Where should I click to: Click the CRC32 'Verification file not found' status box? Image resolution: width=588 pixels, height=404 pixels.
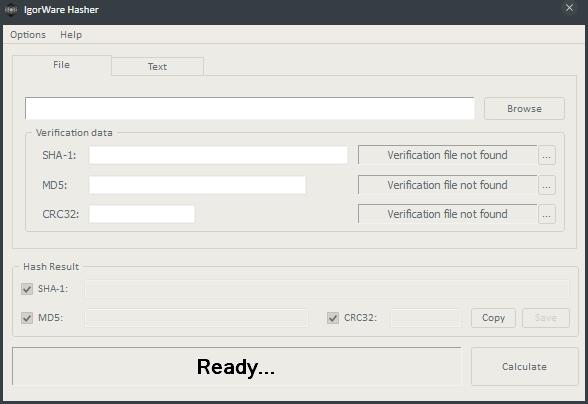(447, 214)
